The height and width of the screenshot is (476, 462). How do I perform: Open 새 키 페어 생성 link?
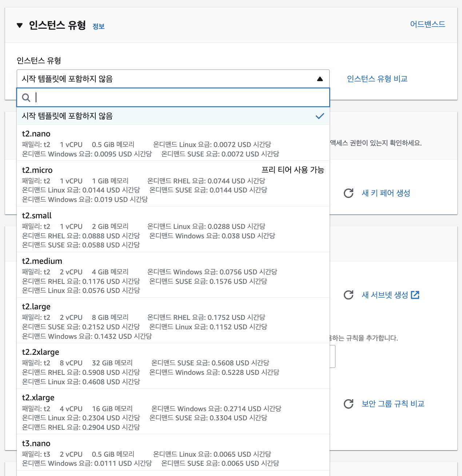[386, 193]
